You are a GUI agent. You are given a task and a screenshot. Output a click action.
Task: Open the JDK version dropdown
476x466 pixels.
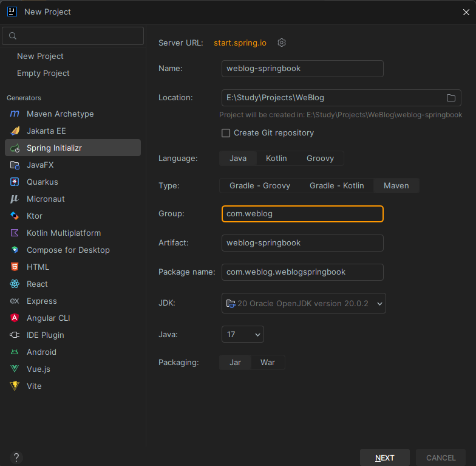click(304, 303)
